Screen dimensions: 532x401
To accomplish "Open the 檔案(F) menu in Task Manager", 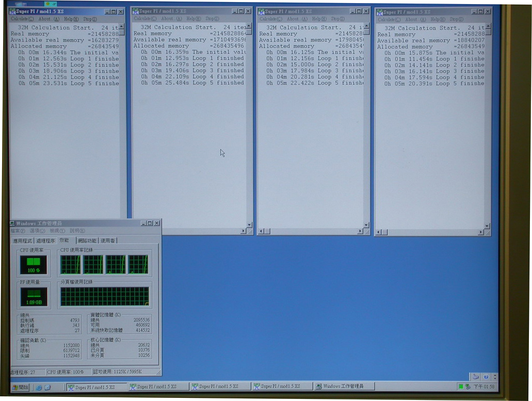I will click(x=18, y=231).
